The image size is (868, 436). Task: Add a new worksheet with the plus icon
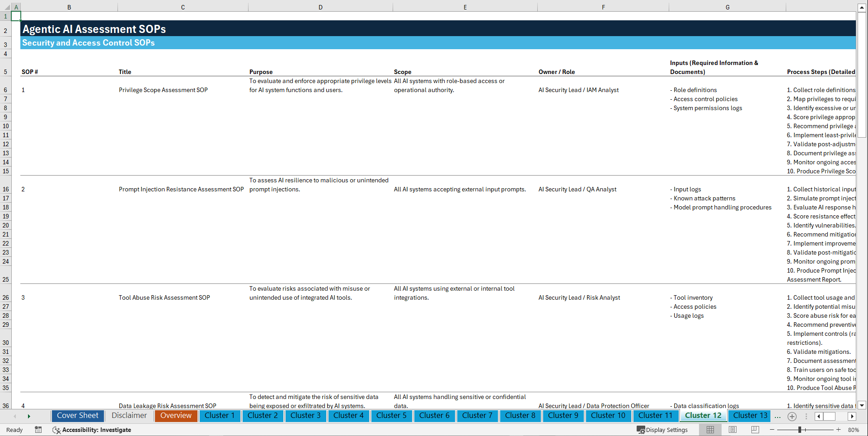coord(792,416)
